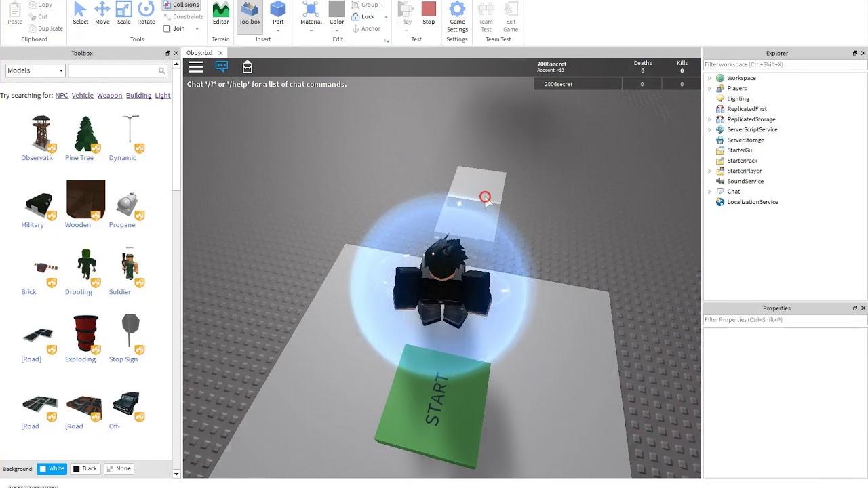Click the Toolbox scrollbar down arrow
Image resolution: width=868 pixels, height=488 pixels.
pyautogui.click(x=176, y=474)
